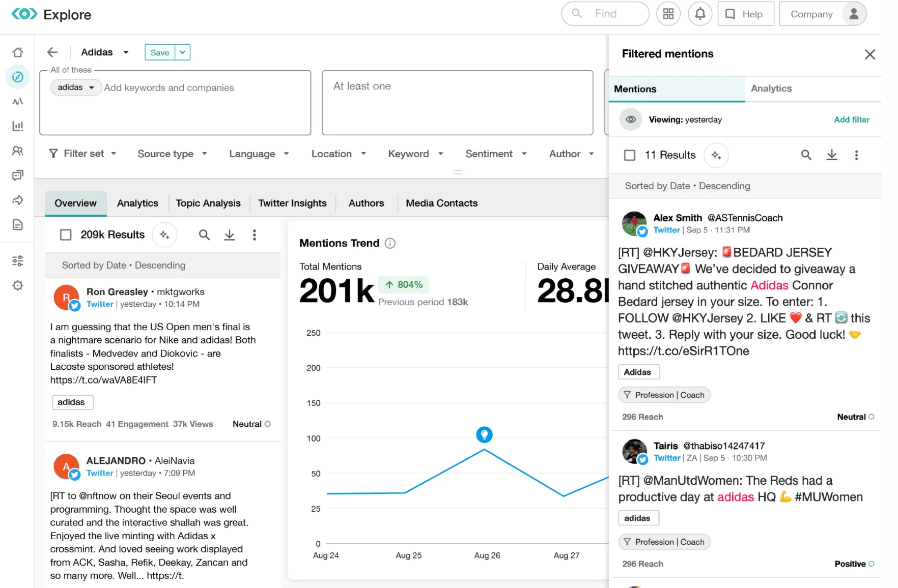Download the filtered mentions results
Screen dimensions: 898x588
click(831, 155)
